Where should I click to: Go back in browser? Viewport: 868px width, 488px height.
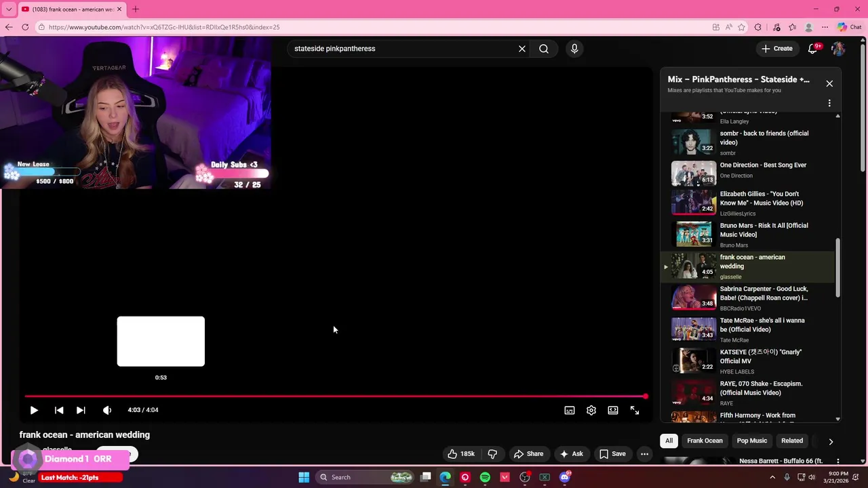tap(9, 27)
